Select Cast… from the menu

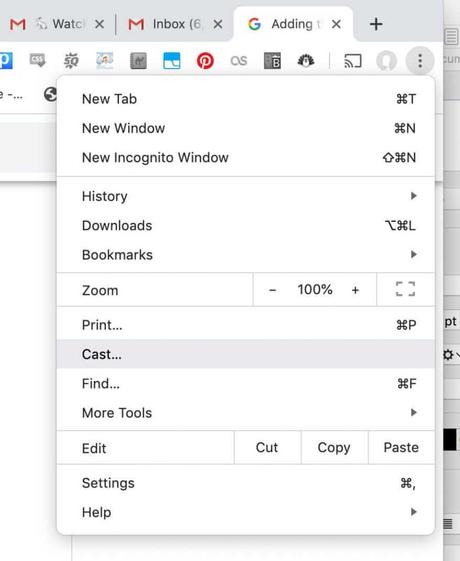pos(246,354)
